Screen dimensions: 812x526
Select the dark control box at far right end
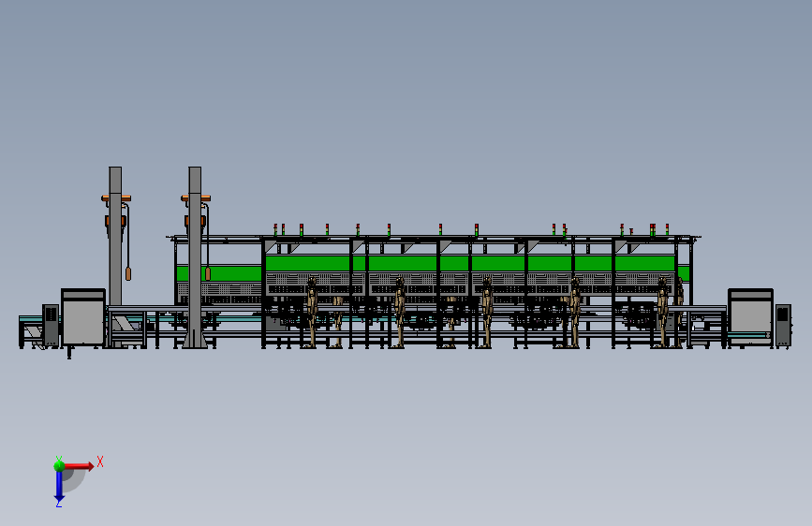tap(783, 325)
